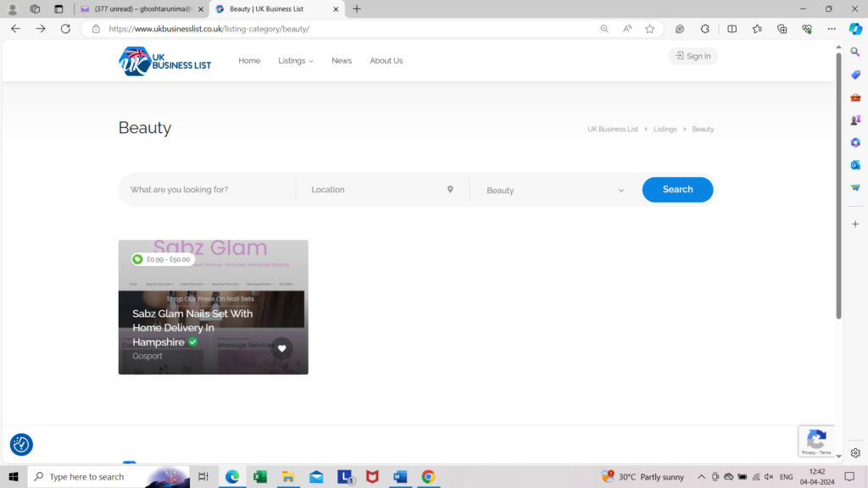This screenshot has width=868, height=488.
Task: Add page to favorites star icon
Action: [x=650, y=29]
